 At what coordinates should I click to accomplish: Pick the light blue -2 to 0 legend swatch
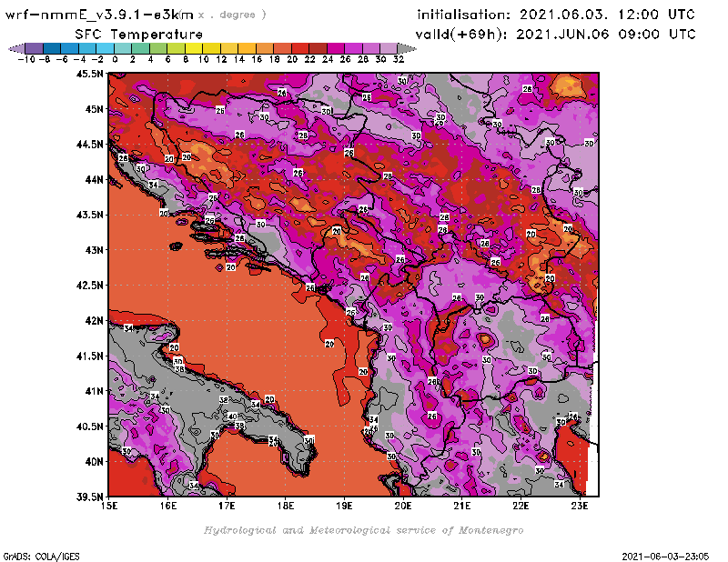pyautogui.click(x=106, y=48)
